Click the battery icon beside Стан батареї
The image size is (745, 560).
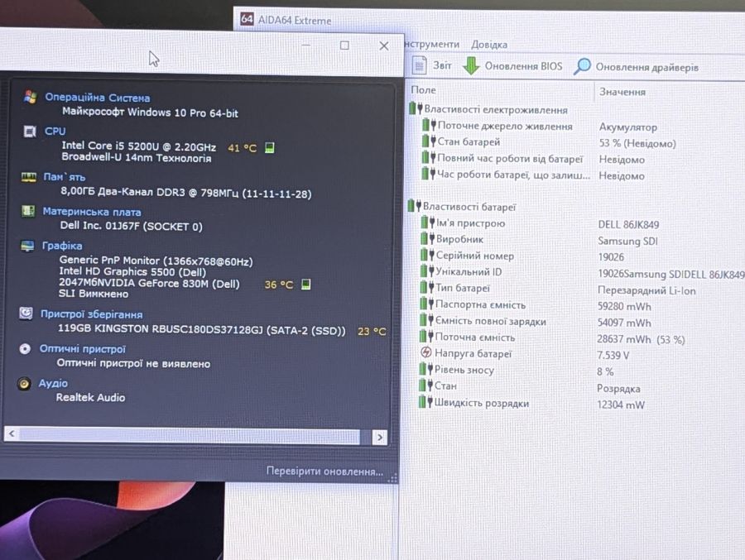click(x=430, y=141)
